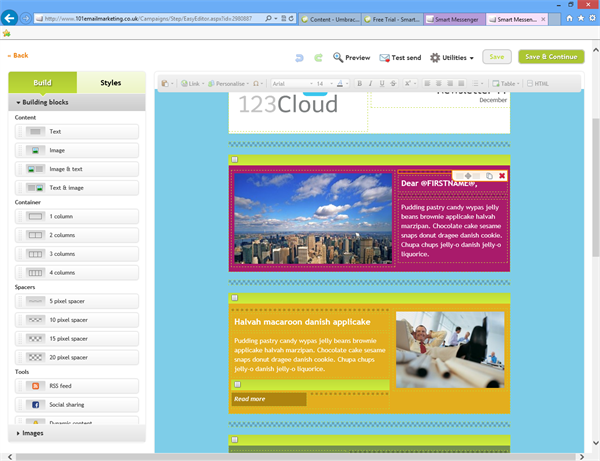Switch to the Build tab

point(42,82)
